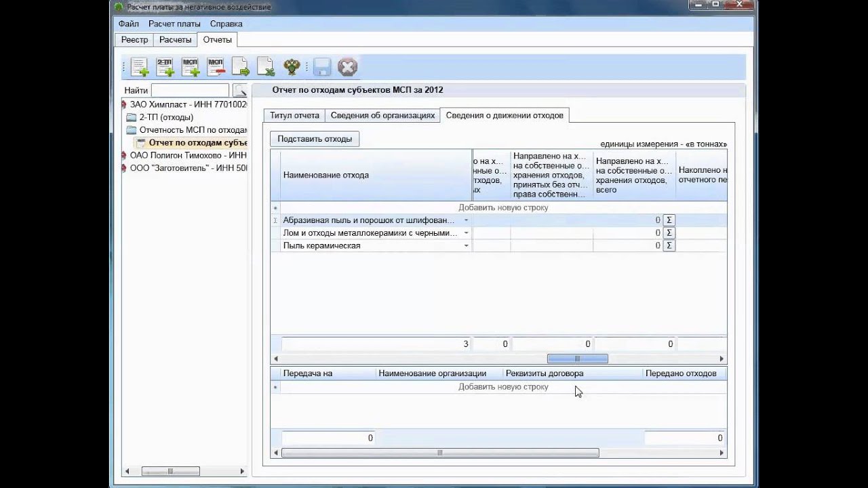Click the Накоплено column header
The image size is (868, 488).
[x=702, y=175]
